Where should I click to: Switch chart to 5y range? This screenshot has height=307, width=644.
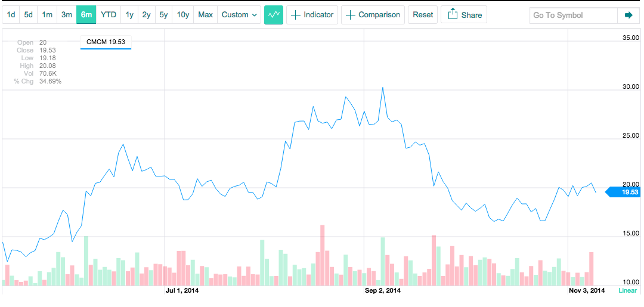click(x=163, y=15)
